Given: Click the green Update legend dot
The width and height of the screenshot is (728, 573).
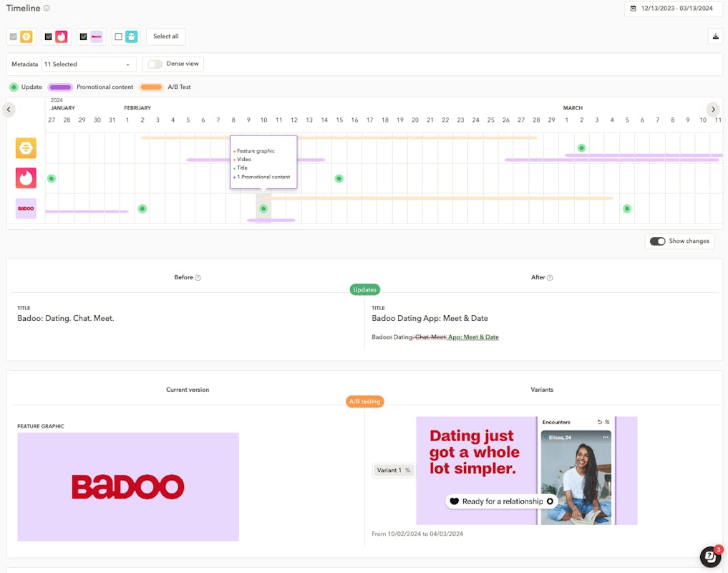Looking at the screenshot, I should coord(14,87).
